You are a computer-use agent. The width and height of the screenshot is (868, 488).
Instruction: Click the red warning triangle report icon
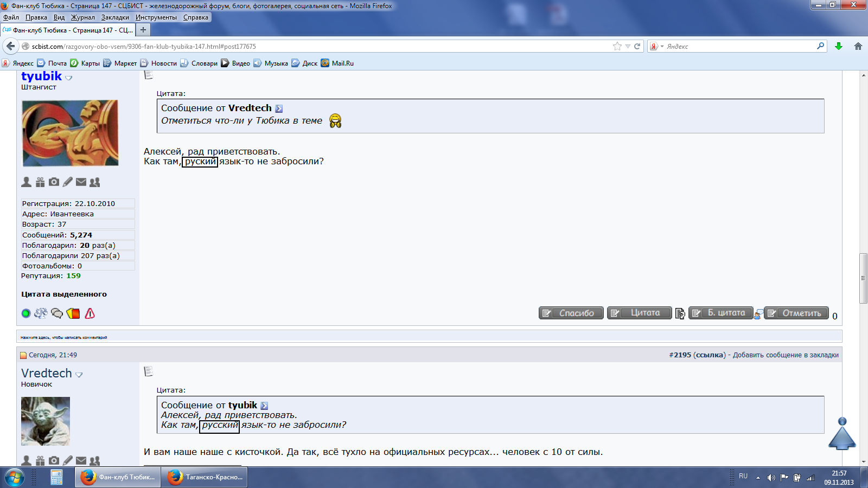90,313
